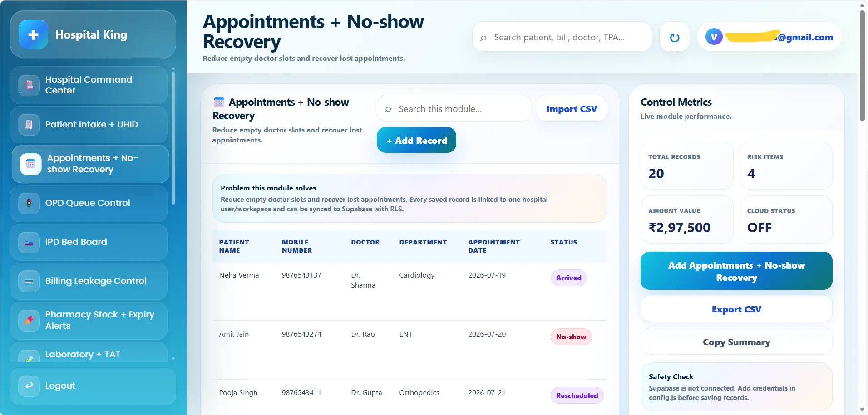The width and height of the screenshot is (868, 415).
Task: Click the Dr. Rao doctor cell
Action: coord(363,334)
